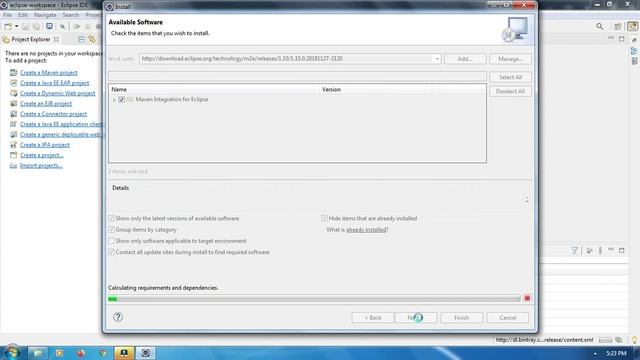Viewport: 640px width, 360px height.
Task: Open Import projects... link
Action: coord(41,166)
